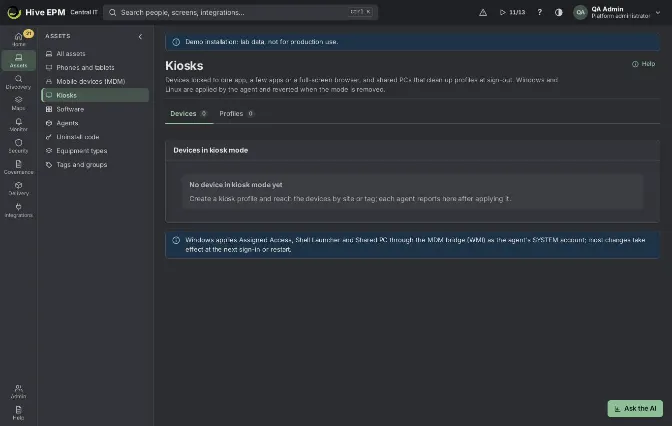Click the Hive EPM logo
This screenshot has height=426, width=672.
36,12
